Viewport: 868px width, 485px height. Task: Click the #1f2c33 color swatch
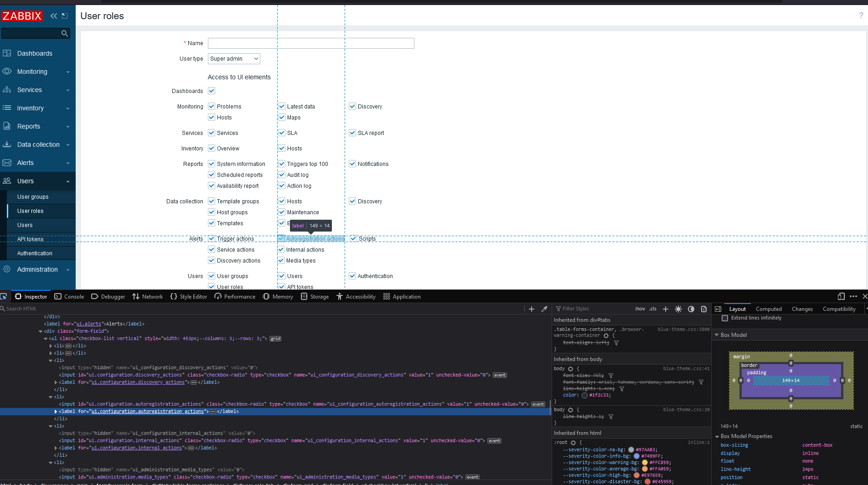(x=584, y=395)
